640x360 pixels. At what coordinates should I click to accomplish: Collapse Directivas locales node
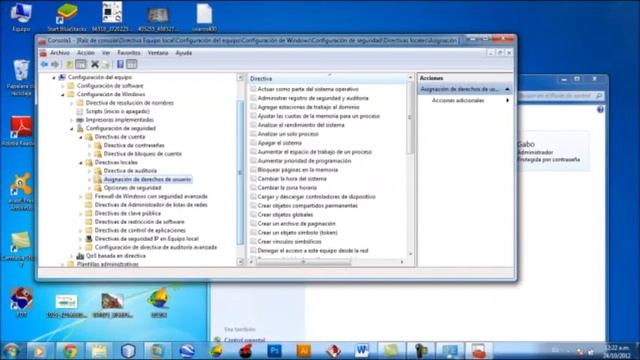click(81, 162)
